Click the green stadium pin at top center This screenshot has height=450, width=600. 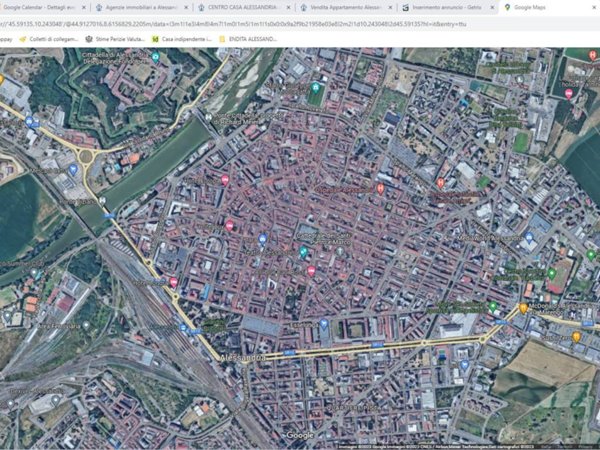pyautogui.click(x=317, y=86)
